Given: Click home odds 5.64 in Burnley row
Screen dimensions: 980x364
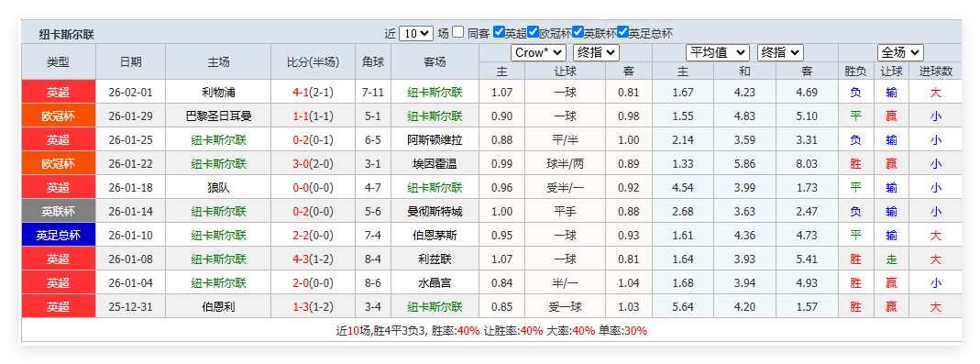Looking at the screenshot, I should point(683,307).
